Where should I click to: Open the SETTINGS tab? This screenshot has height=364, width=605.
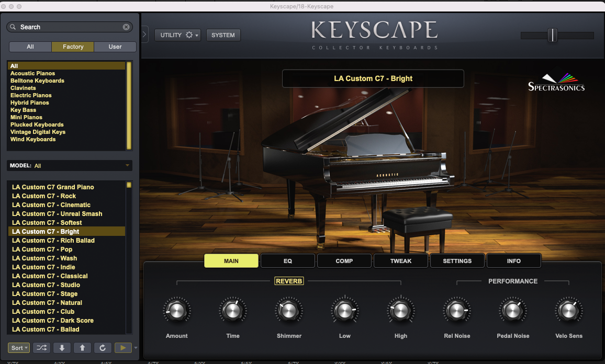(457, 261)
